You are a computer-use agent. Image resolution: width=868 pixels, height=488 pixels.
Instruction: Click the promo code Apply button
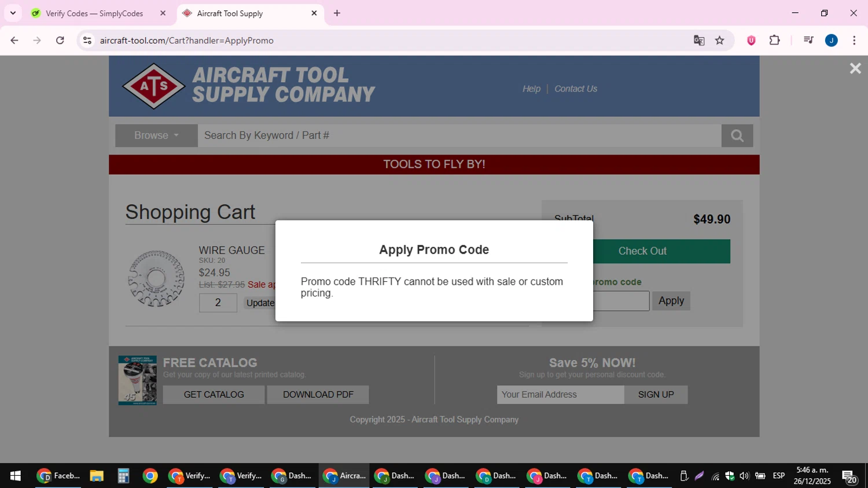tap(671, 301)
